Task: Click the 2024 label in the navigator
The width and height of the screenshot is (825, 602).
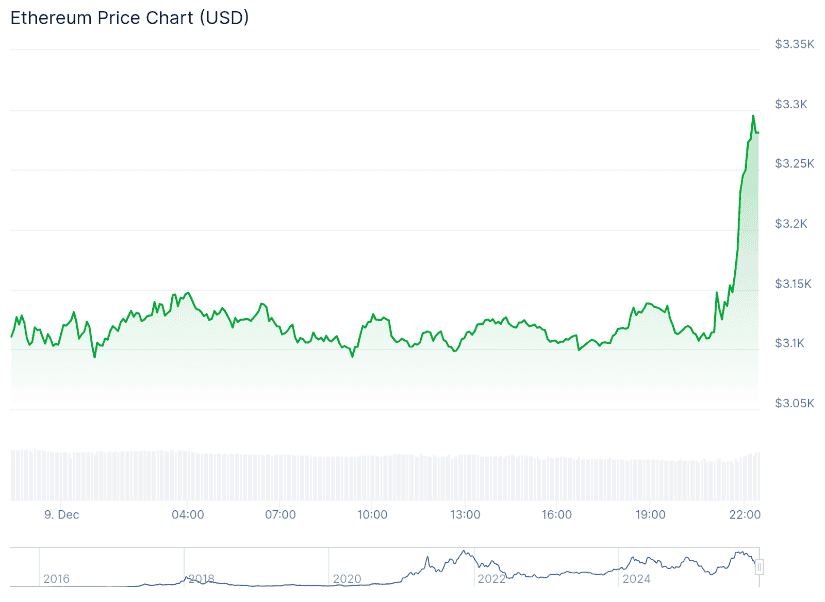Action: (x=636, y=578)
